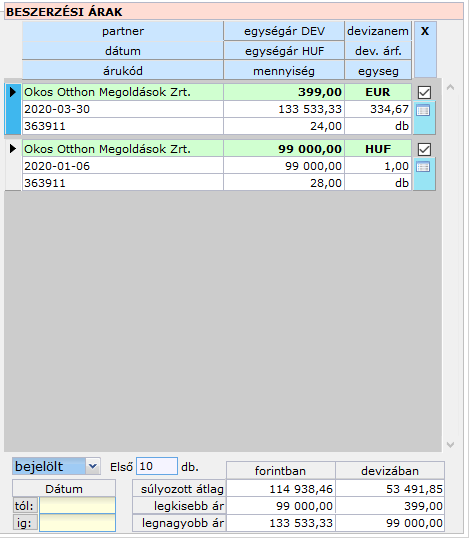Screen dimensions: 471x539
Task: Sort by the partner column header
Action: (x=123, y=31)
